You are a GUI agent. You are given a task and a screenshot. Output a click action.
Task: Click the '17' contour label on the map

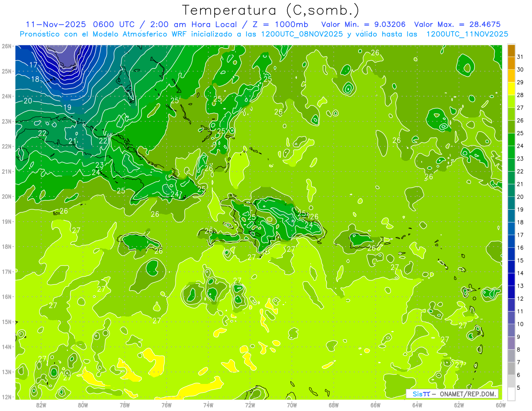34,65
